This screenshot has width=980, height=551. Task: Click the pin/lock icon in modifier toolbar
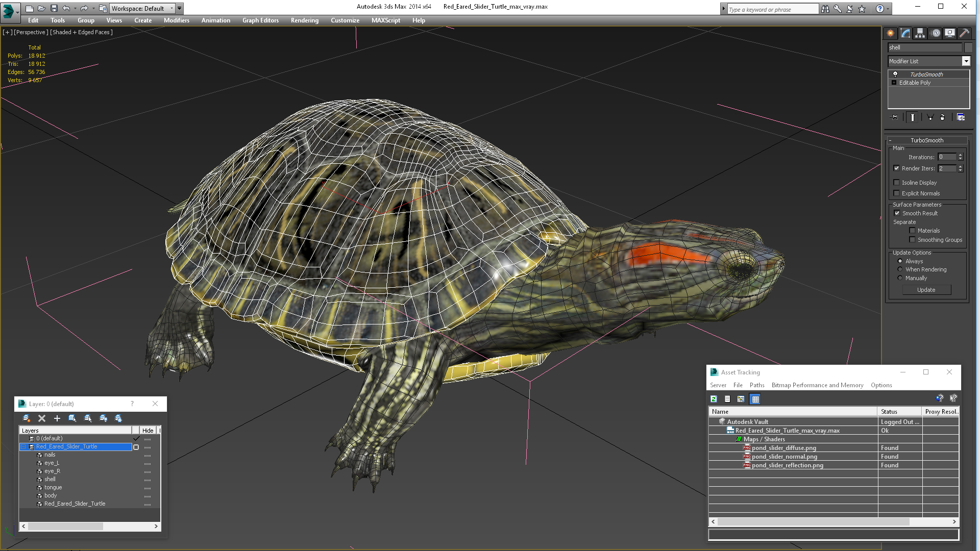click(x=893, y=116)
